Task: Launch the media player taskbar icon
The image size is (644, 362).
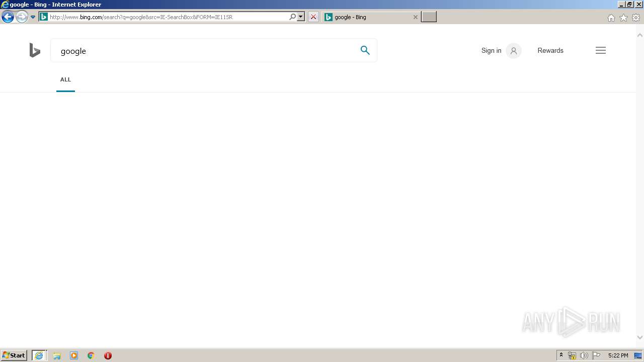Action: click(74, 355)
